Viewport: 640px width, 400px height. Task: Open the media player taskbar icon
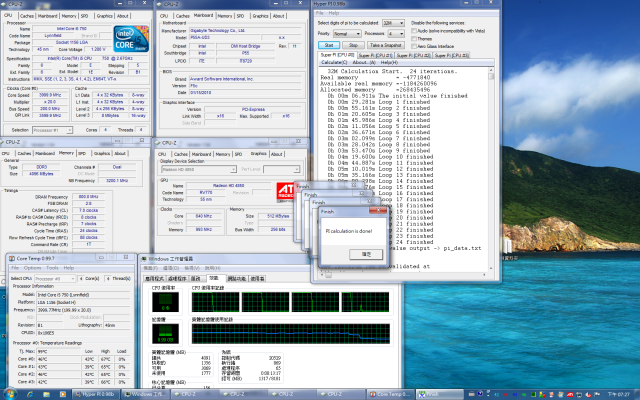pyautogui.click(x=62, y=394)
